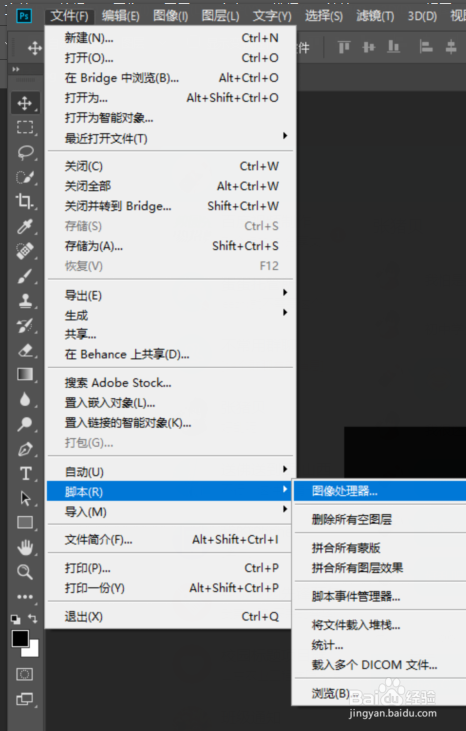
Task: Reset default foreground and background colors
Action: tap(15, 619)
